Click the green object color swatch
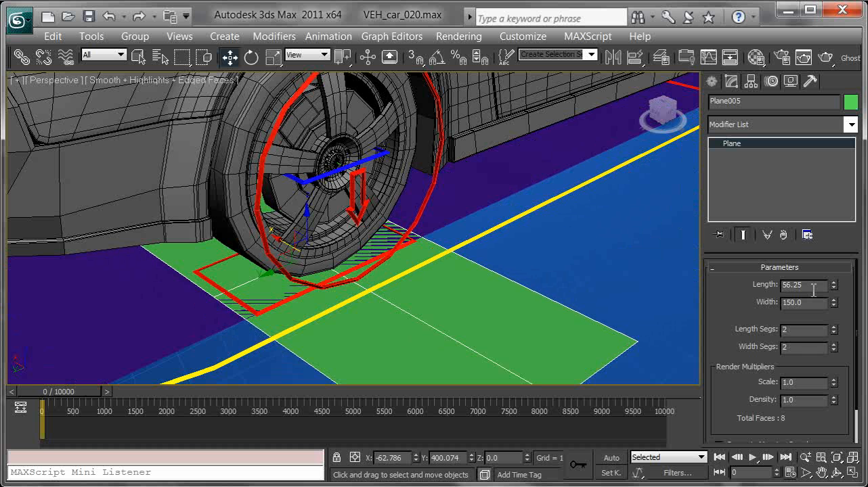 tap(851, 102)
